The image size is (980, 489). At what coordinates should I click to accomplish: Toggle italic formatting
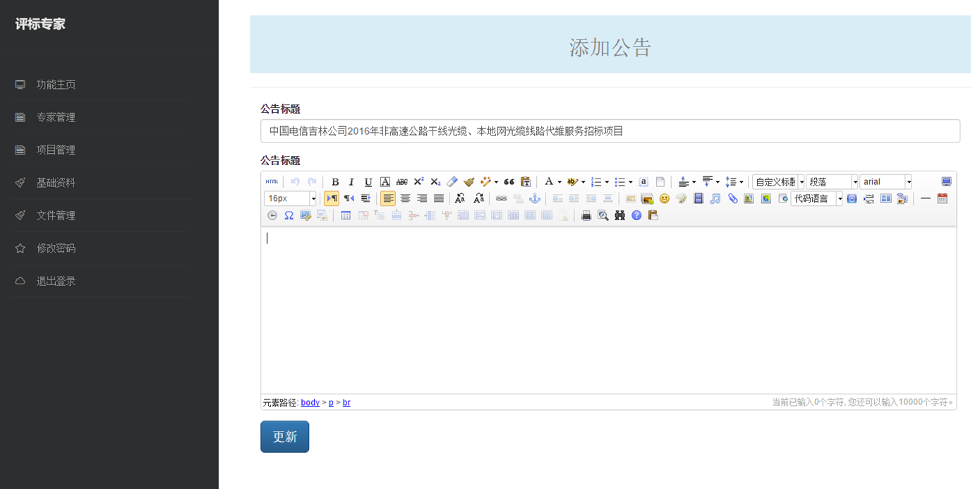[351, 181]
